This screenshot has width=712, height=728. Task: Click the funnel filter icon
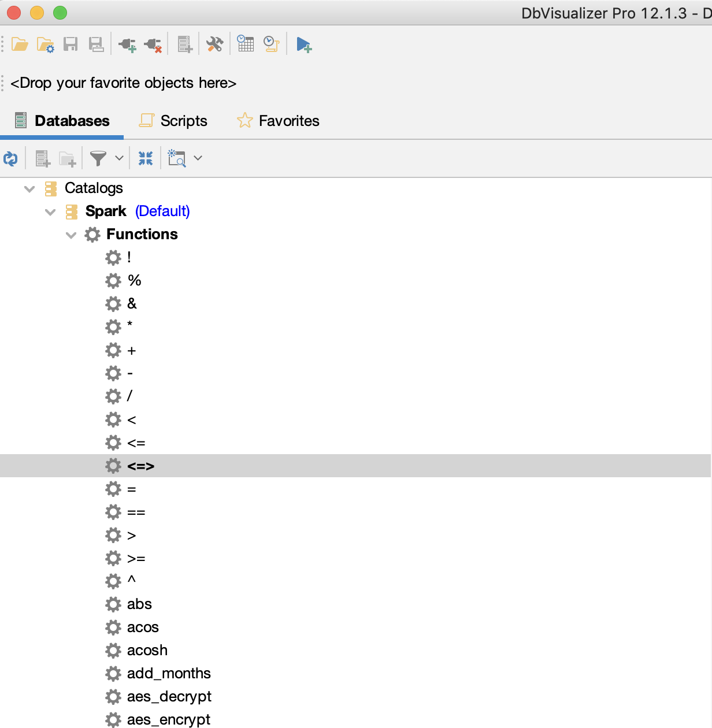98,158
